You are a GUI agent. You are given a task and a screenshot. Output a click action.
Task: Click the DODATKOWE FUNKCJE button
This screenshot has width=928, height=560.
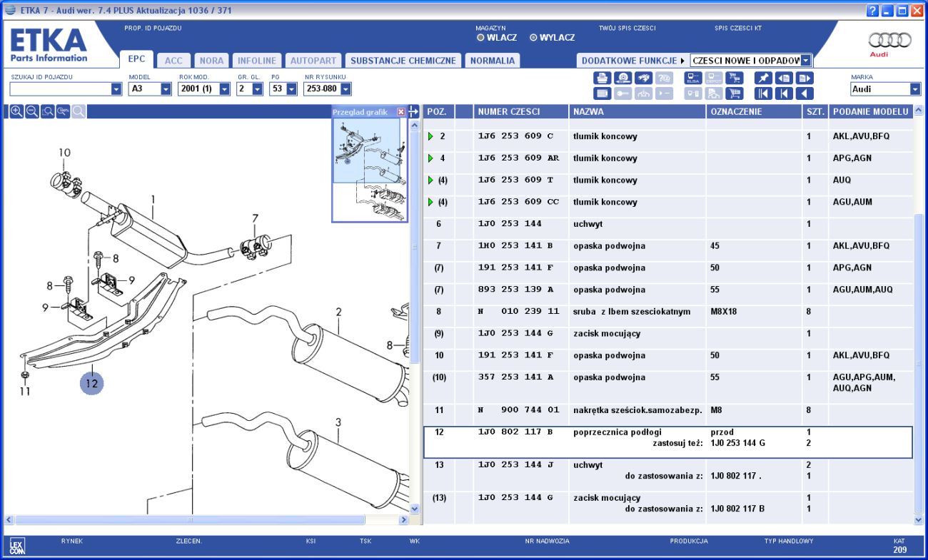point(633,61)
